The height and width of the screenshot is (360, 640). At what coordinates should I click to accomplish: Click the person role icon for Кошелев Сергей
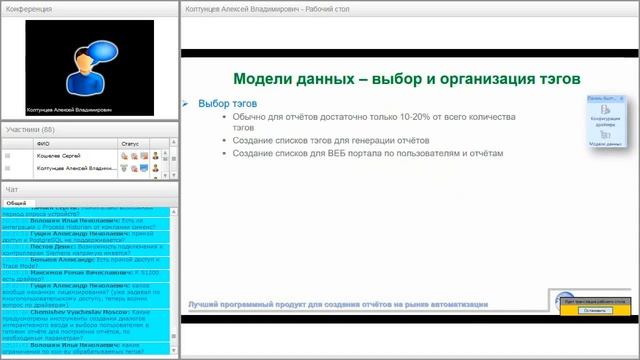156,156
